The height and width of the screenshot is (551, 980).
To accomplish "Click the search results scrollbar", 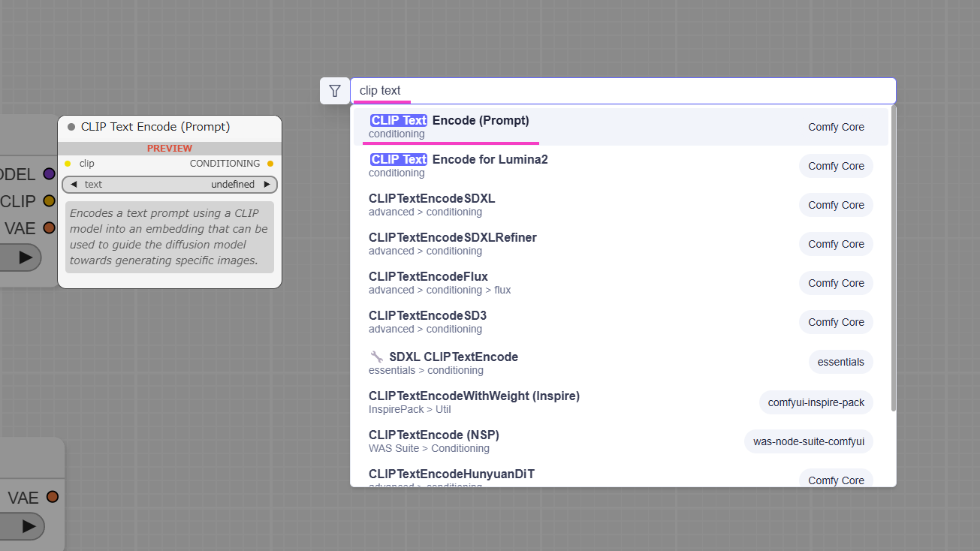I will (x=893, y=259).
